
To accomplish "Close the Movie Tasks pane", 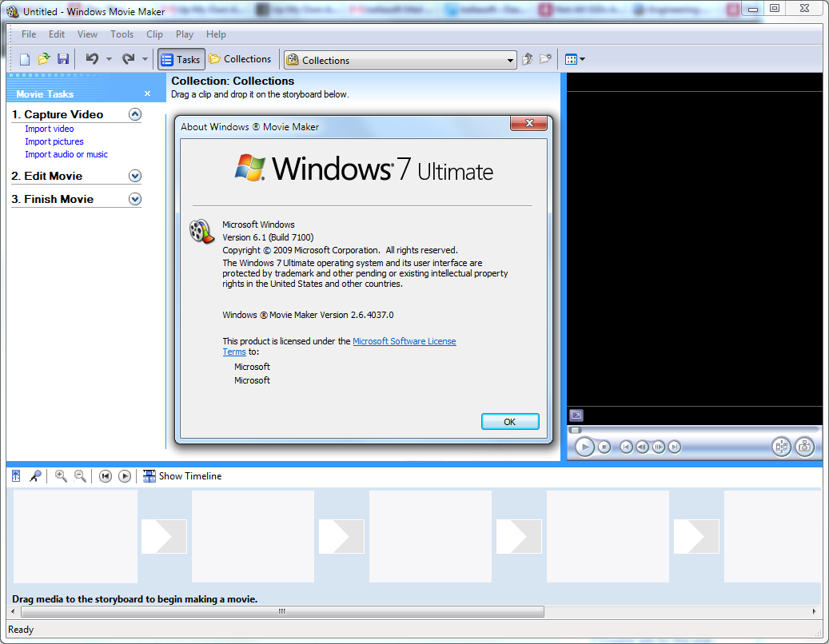I will click(148, 93).
